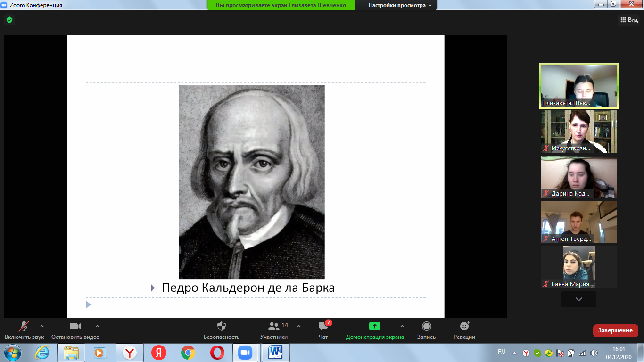
Task: Open Yandex Browser taskbar icon with Y logo
Action: (130, 353)
